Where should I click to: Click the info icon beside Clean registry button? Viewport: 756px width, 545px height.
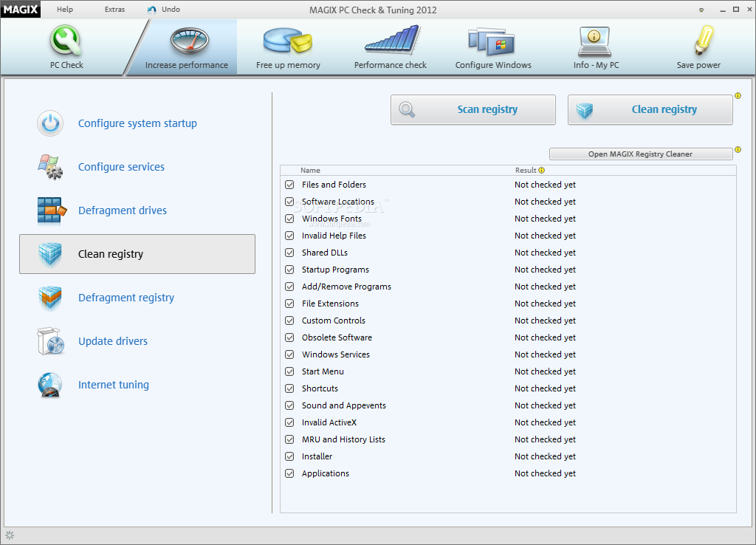coord(738,96)
